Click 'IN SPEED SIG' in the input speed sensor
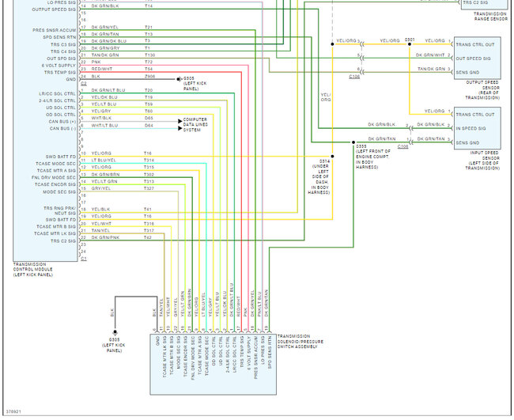Image resolution: width=514 pixels, height=420 pixels. [471, 128]
